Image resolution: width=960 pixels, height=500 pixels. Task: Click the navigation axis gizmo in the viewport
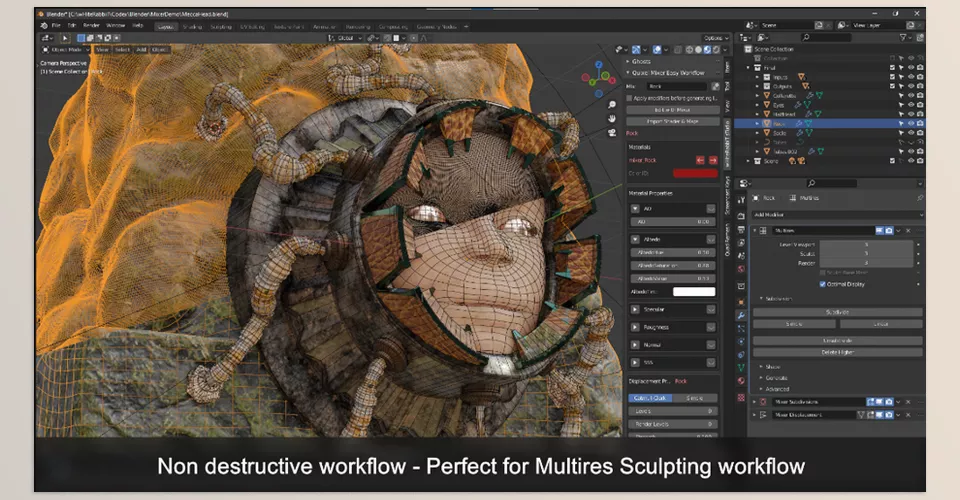click(598, 77)
